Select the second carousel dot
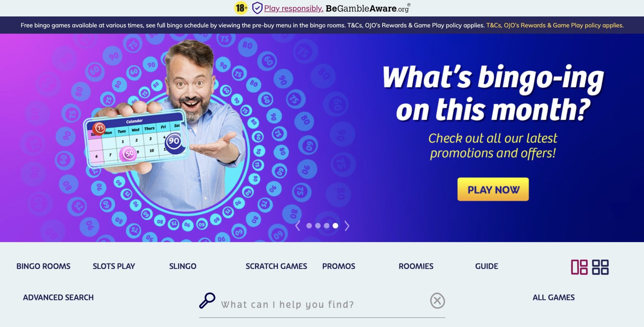This screenshot has width=644, height=327. [x=318, y=226]
